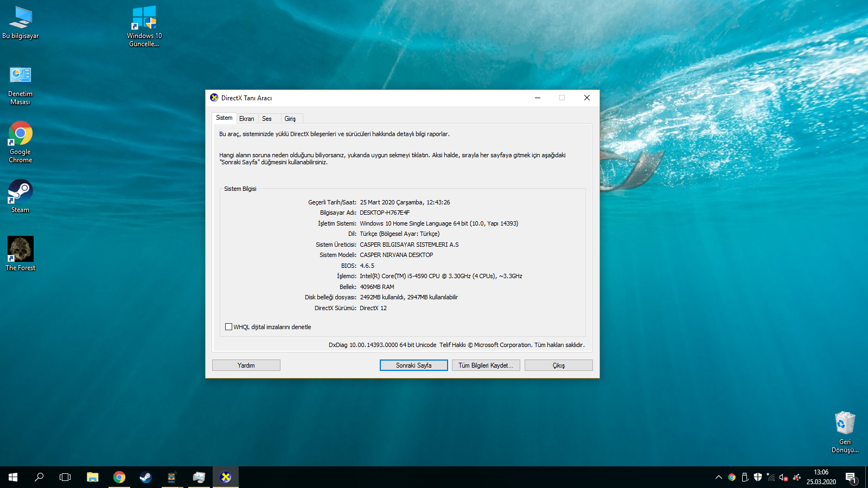
Task: Launch Steam from desktop shortcut
Action: pos(21,196)
